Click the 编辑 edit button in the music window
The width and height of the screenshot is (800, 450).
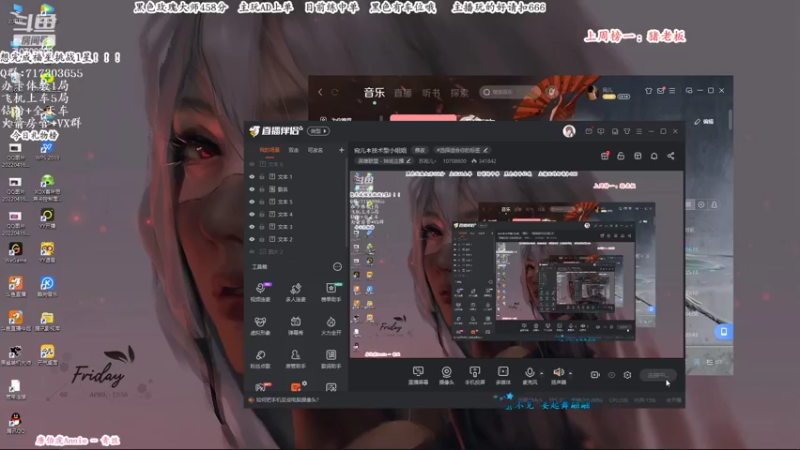tap(704, 121)
